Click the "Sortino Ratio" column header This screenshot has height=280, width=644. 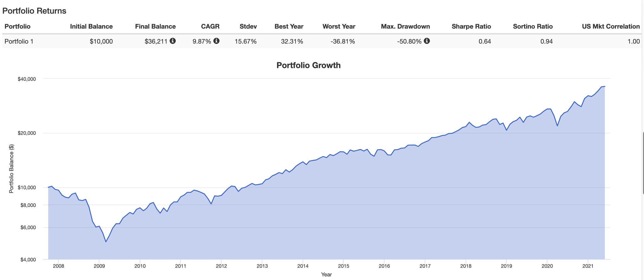(x=533, y=26)
